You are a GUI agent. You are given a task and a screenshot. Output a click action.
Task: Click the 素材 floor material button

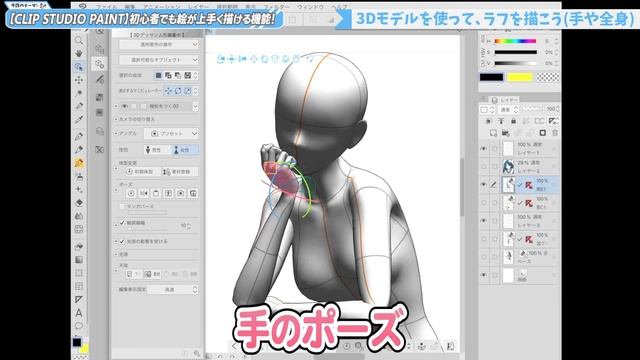point(152,274)
